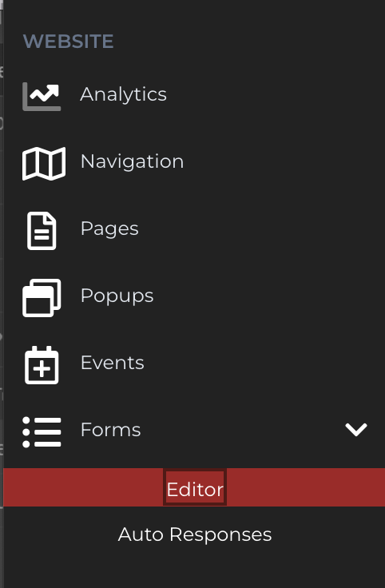
Task: Collapse the Forms submenu with the chevron
Action: pos(355,430)
